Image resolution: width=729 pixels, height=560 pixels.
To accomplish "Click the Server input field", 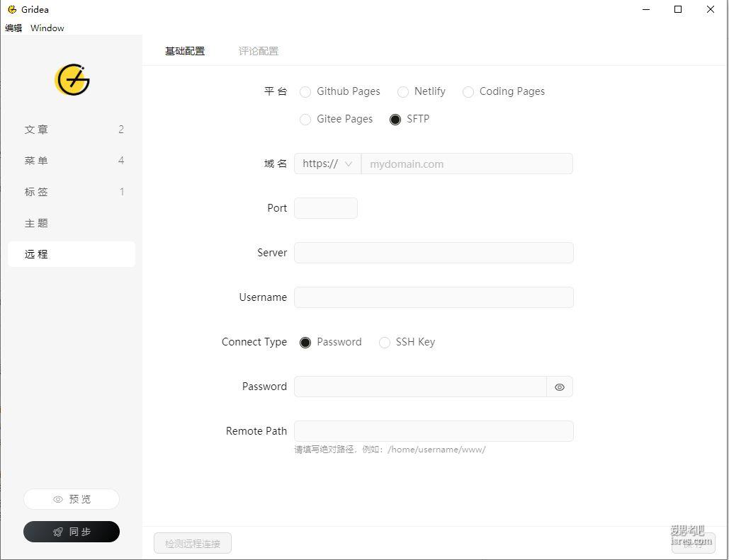I will 434,252.
